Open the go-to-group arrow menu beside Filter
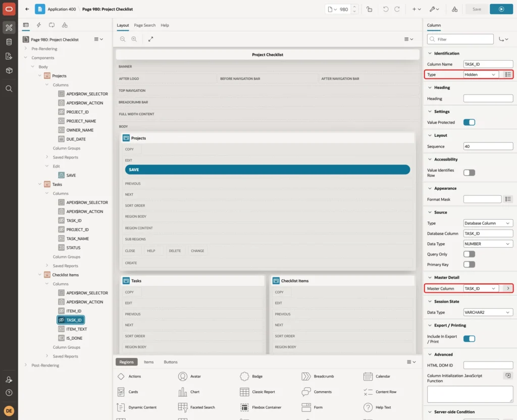This screenshot has height=420, width=517. [x=503, y=39]
